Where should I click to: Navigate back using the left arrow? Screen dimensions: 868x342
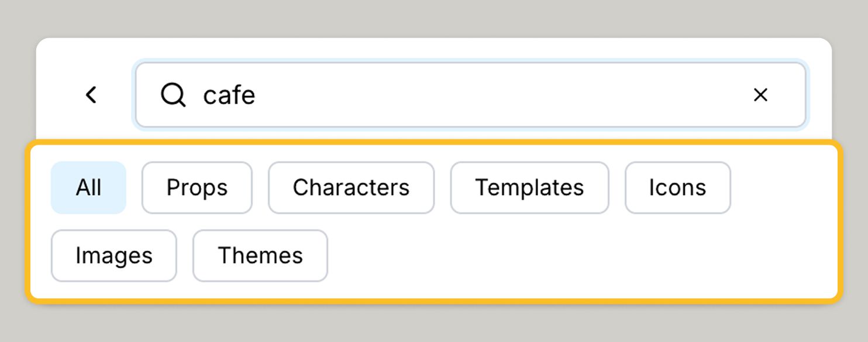pyautogui.click(x=91, y=95)
